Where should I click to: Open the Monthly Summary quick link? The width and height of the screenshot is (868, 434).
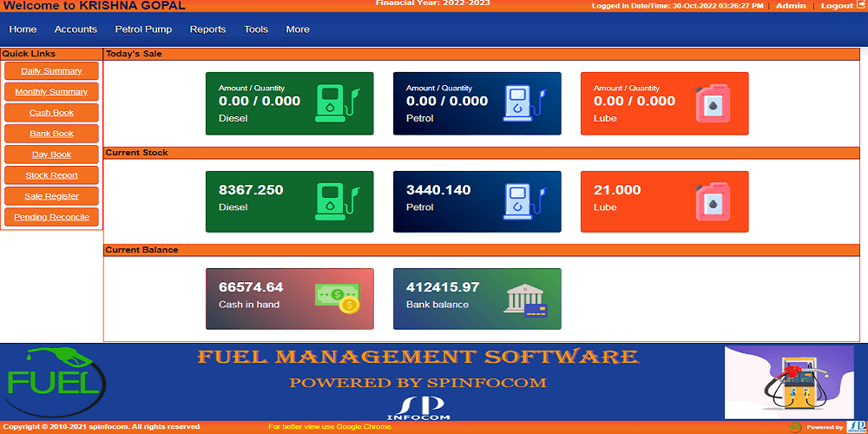51,92
